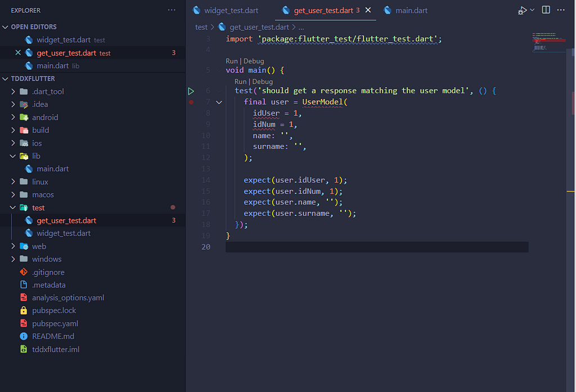
Task: Click the run and debug play icon
Action: coord(522,10)
